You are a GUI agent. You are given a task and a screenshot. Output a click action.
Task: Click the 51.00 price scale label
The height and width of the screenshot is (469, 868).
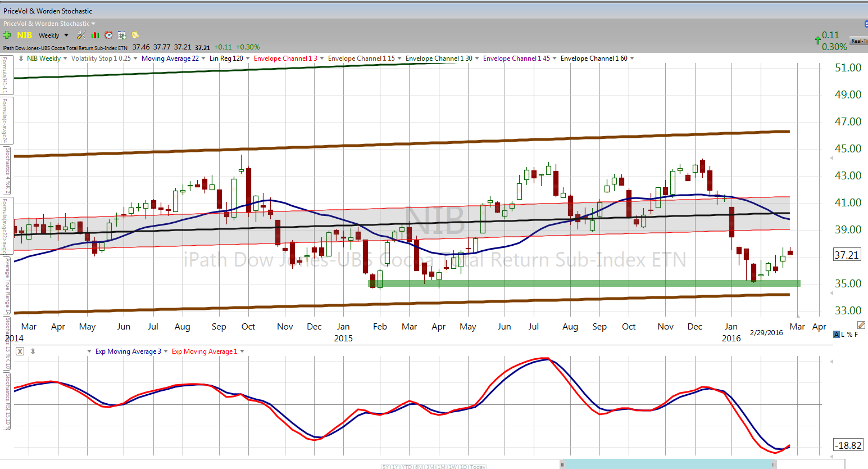[848, 67]
